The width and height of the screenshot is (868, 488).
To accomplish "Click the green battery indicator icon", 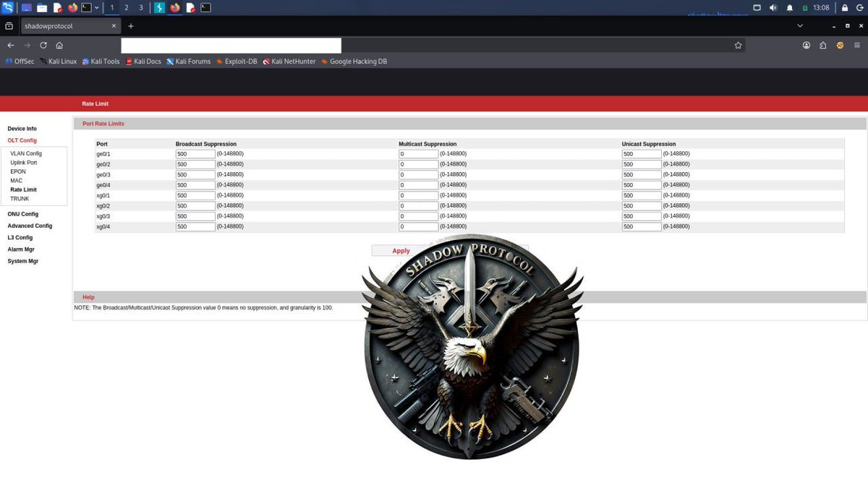I will tap(805, 7).
